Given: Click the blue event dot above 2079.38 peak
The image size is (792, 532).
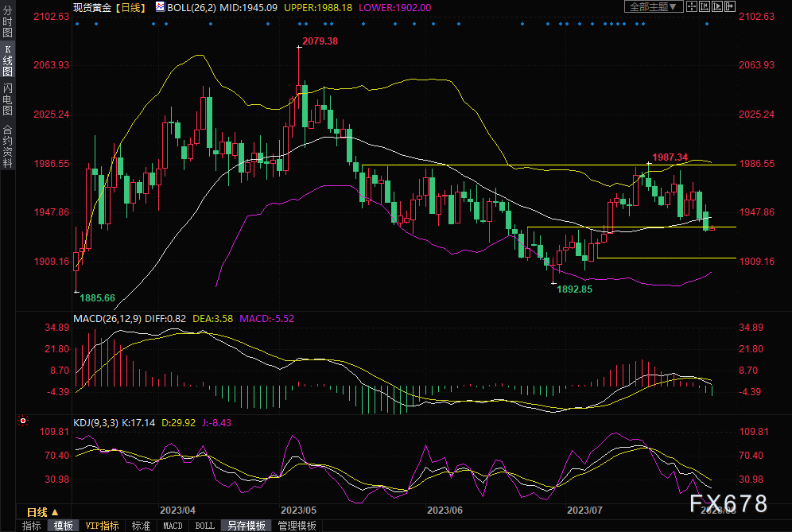Looking at the screenshot, I should 299,24.
